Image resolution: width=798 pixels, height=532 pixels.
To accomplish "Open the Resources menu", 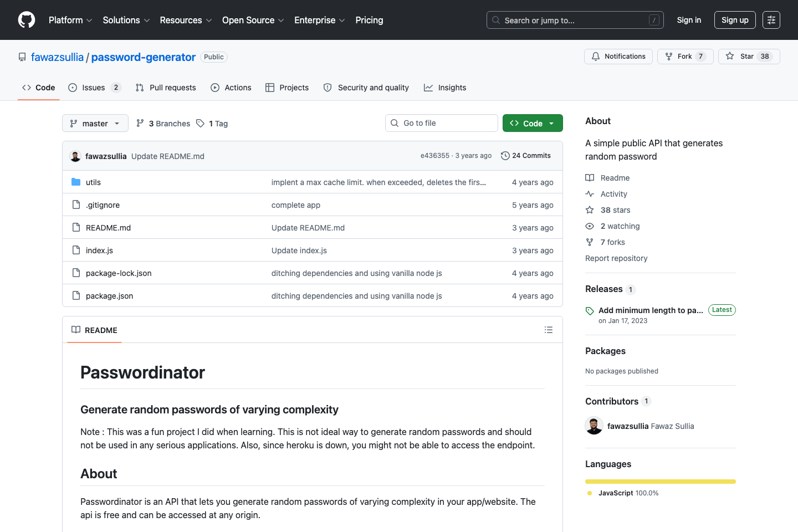I will coord(185,20).
